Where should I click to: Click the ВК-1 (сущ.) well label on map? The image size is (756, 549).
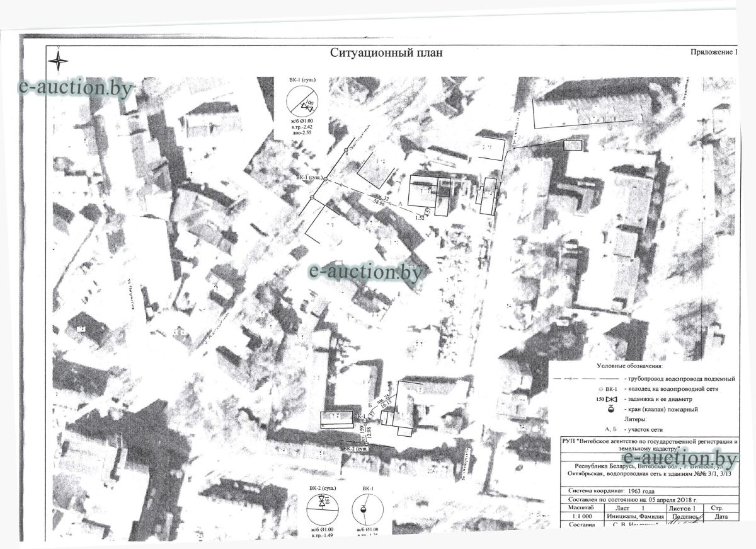[x=309, y=178]
